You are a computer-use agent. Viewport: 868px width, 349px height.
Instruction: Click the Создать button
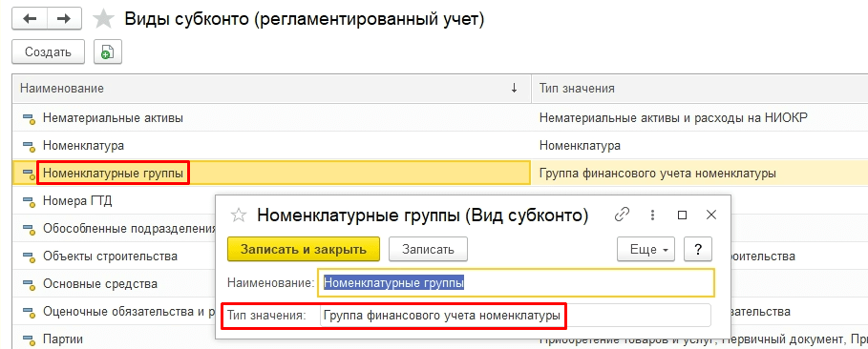pyautogui.click(x=48, y=52)
